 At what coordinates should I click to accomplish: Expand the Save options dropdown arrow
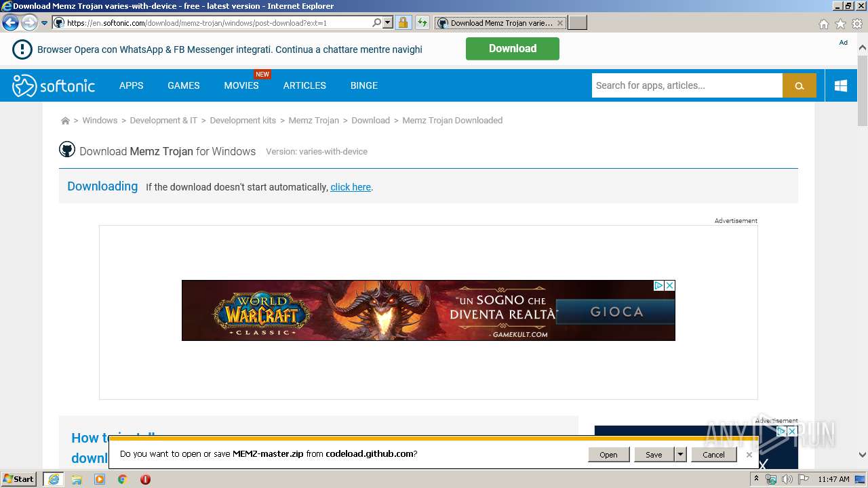pos(680,455)
